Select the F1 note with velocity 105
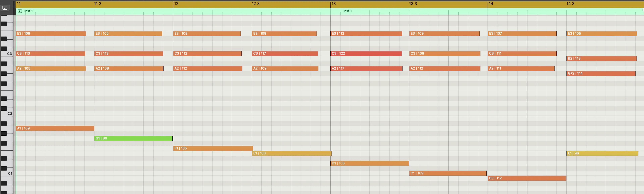The image size is (644, 194). [213, 148]
